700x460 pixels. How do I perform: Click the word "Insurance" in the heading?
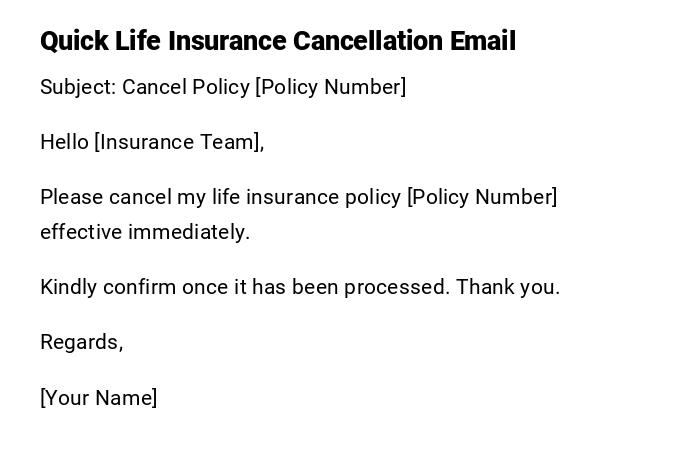(227, 41)
